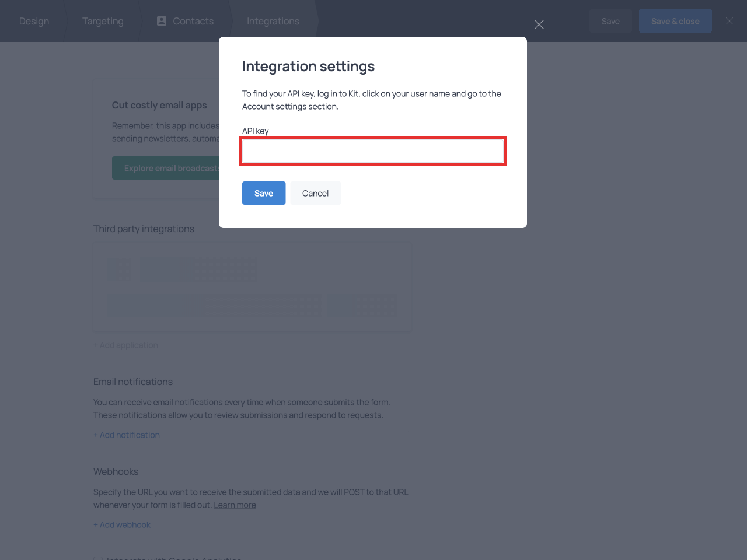Viewport: 747px width, 560px height.
Task: Open the webhooks Learn more link
Action: click(x=235, y=505)
